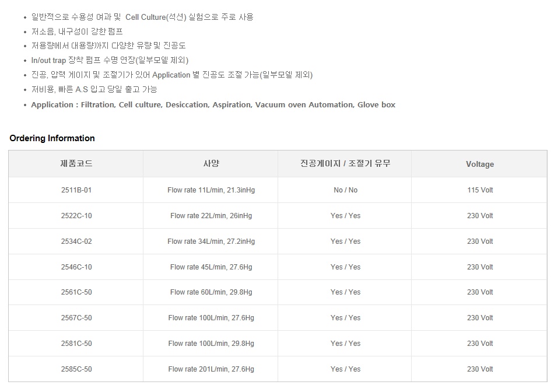Click the 제품코드 column header

(76, 163)
